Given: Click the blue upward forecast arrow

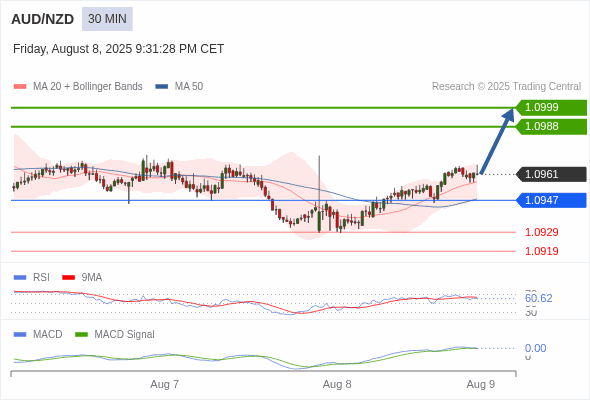Looking at the screenshot, I should click(x=497, y=141).
